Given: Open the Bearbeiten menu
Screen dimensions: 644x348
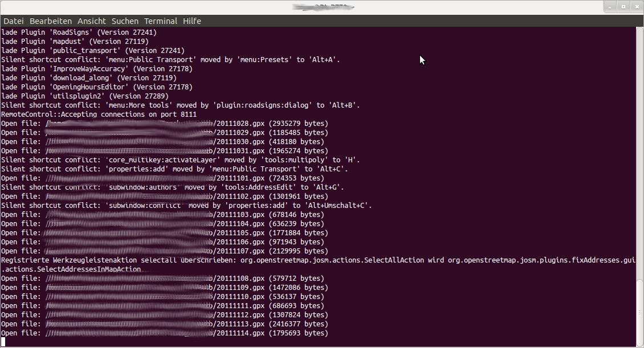Looking at the screenshot, I should (51, 21).
